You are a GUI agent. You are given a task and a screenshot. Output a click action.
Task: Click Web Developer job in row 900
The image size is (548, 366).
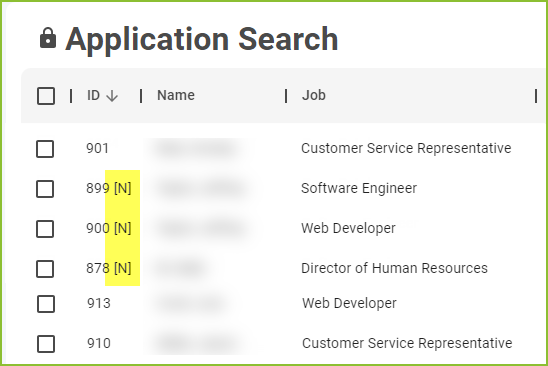click(348, 228)
